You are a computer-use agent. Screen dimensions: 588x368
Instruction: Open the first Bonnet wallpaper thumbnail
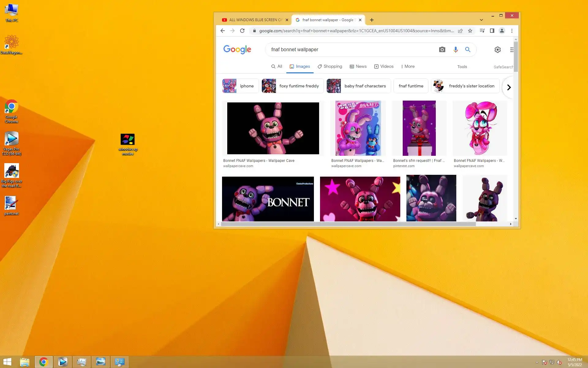273,128
